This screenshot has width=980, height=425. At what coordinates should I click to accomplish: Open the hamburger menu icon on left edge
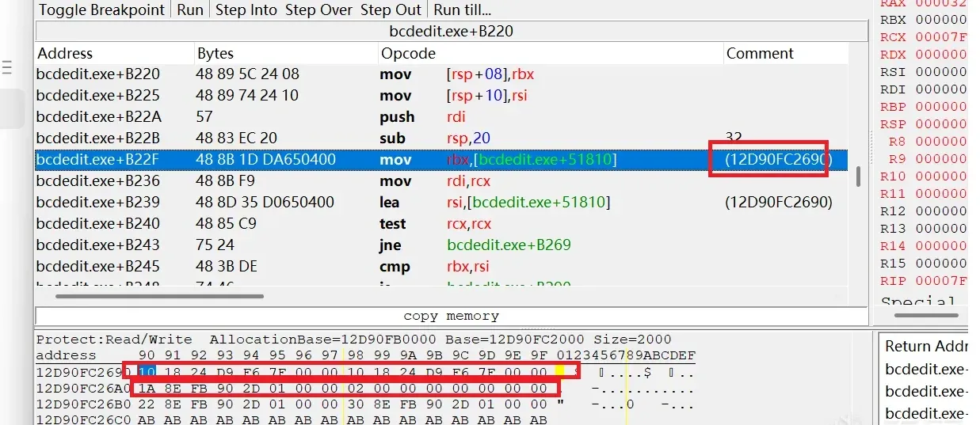coord(7,68)
